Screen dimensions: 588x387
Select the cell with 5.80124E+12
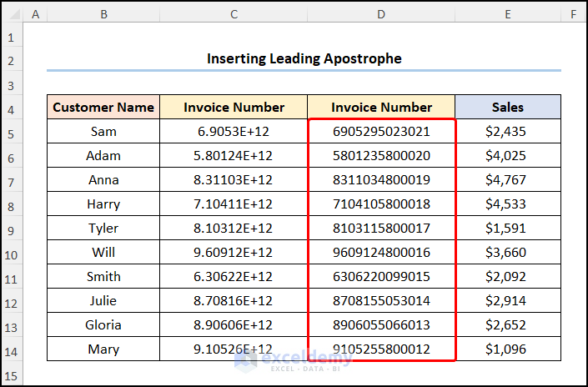pos(234,156)
